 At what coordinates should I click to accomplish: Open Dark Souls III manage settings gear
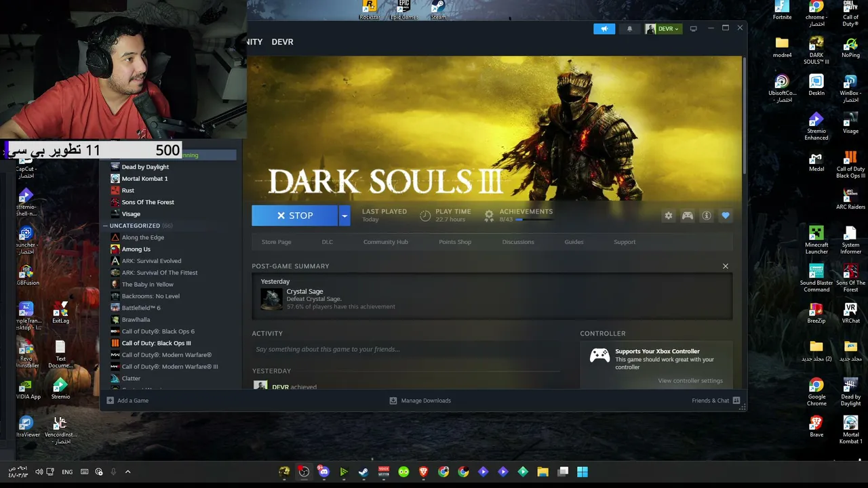click(x=669, y=216)
